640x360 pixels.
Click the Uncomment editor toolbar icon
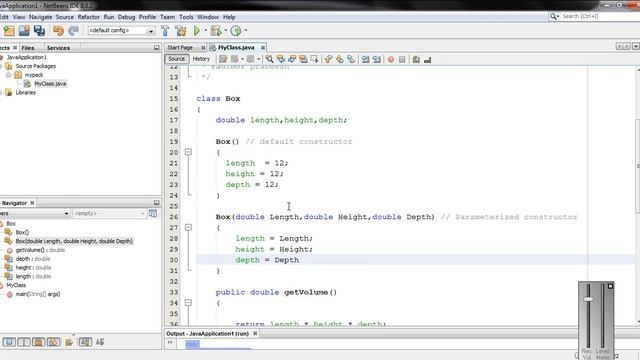(x=427, y=60)
